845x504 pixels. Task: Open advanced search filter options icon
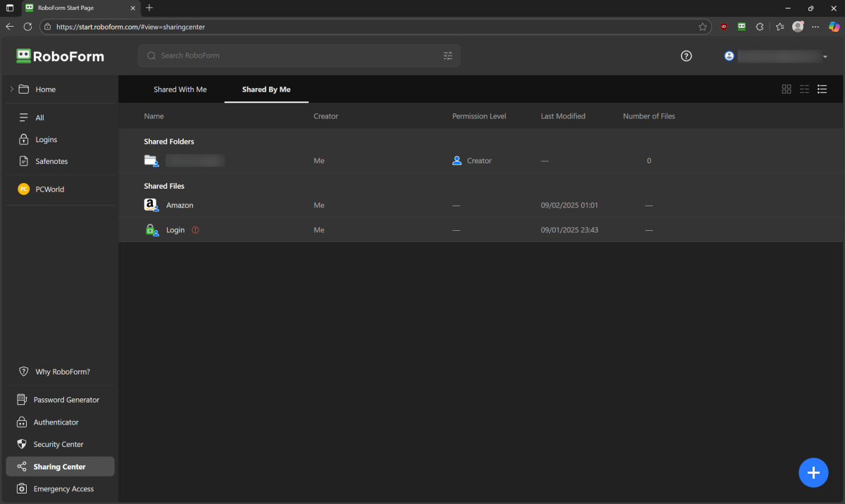point(448,56)
